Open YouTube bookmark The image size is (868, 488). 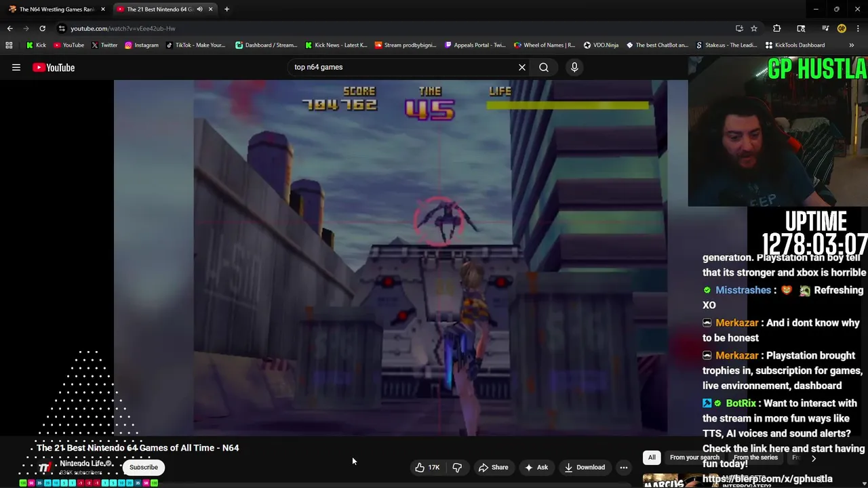click(x=68, y=45)
